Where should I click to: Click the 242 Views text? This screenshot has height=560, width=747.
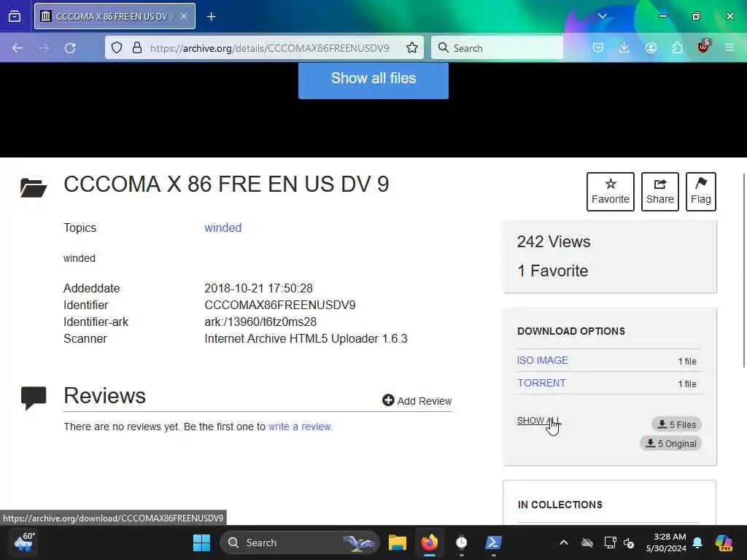pyautogui.click(x=554, y=242)
